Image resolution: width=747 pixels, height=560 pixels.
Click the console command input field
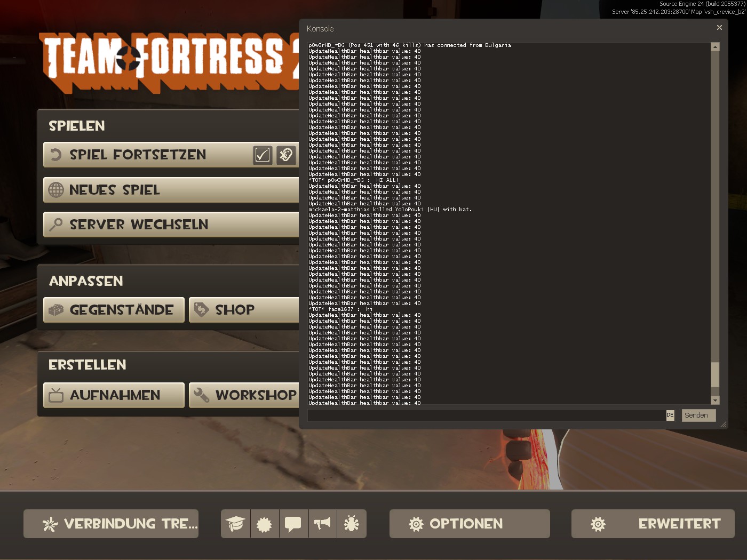(486, 415)
